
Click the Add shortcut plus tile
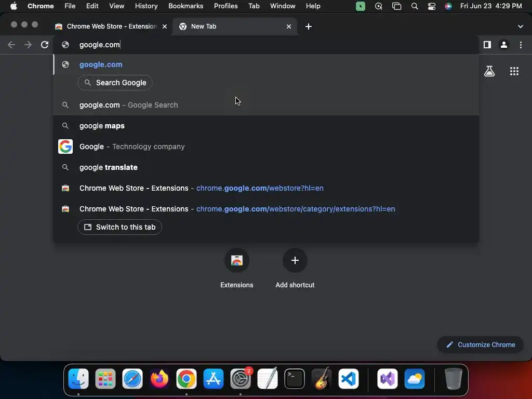pos(295,261)
